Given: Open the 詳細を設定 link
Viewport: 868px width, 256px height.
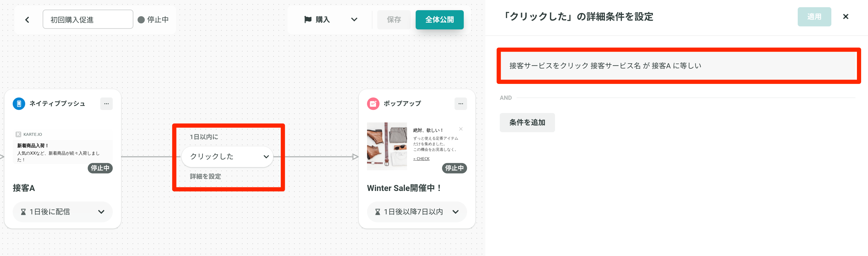Looking at the screenshot, I should pyautogui.click(x=205, y=176).
